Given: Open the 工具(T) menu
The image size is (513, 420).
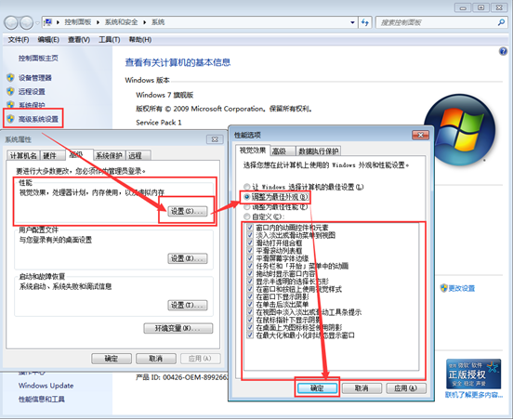Looking at the screenshot, I should pyautogui.click(x=110, y=40).
